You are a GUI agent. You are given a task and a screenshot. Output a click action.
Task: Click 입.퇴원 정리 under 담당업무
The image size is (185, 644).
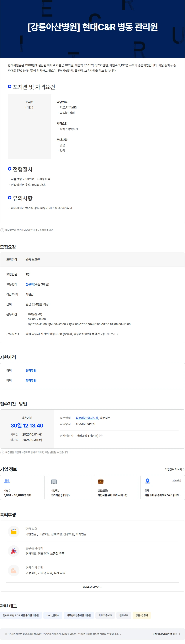(67, 113)
